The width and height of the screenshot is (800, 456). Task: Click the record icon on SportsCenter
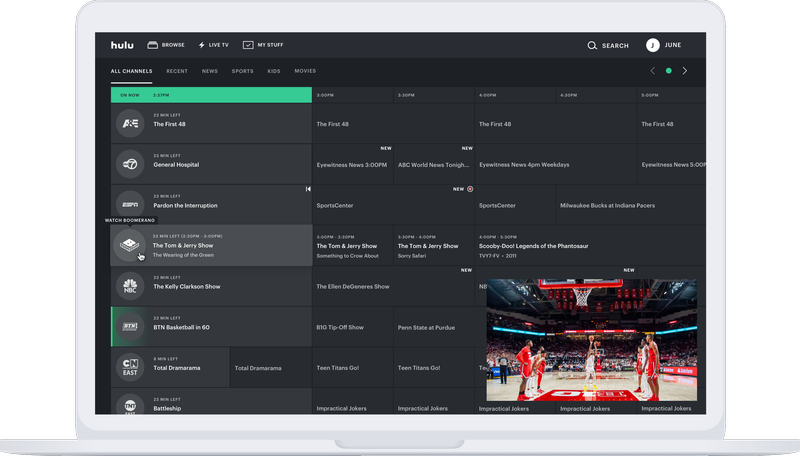tap(470, 189)
